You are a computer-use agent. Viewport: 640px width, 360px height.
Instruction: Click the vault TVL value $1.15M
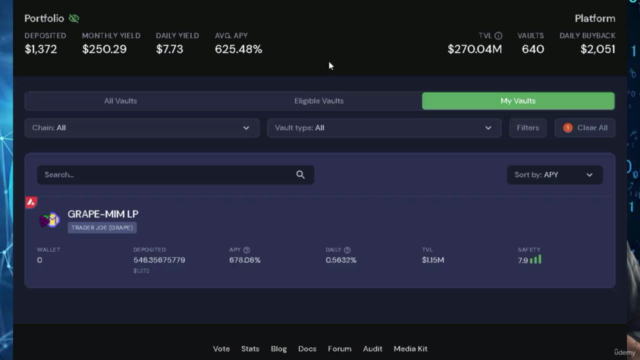[x=433, y=260]
